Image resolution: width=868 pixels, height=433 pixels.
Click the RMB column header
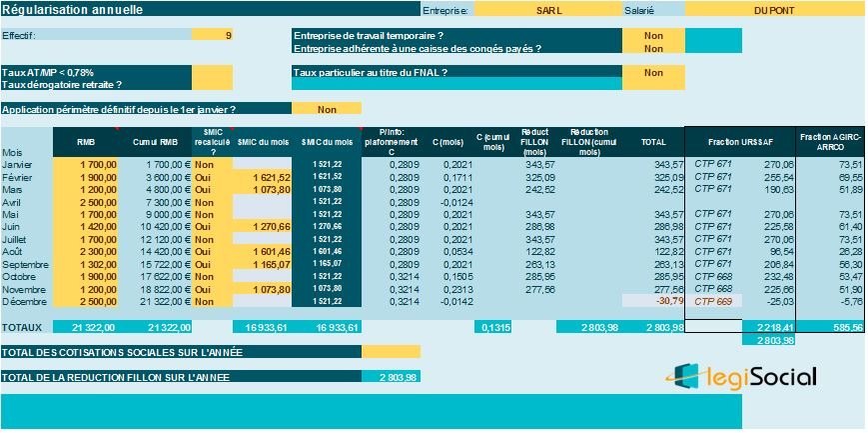point(86,142)
